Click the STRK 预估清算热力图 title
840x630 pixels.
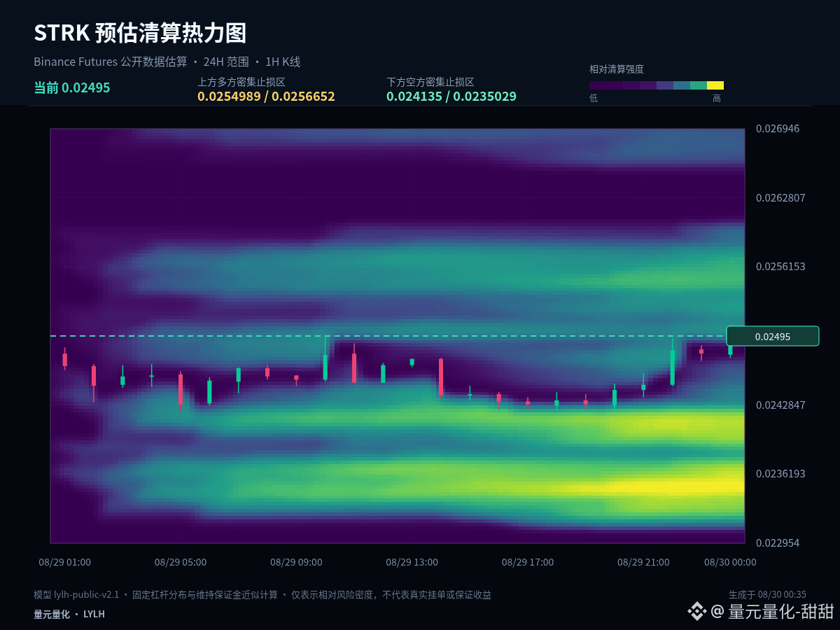140,33
